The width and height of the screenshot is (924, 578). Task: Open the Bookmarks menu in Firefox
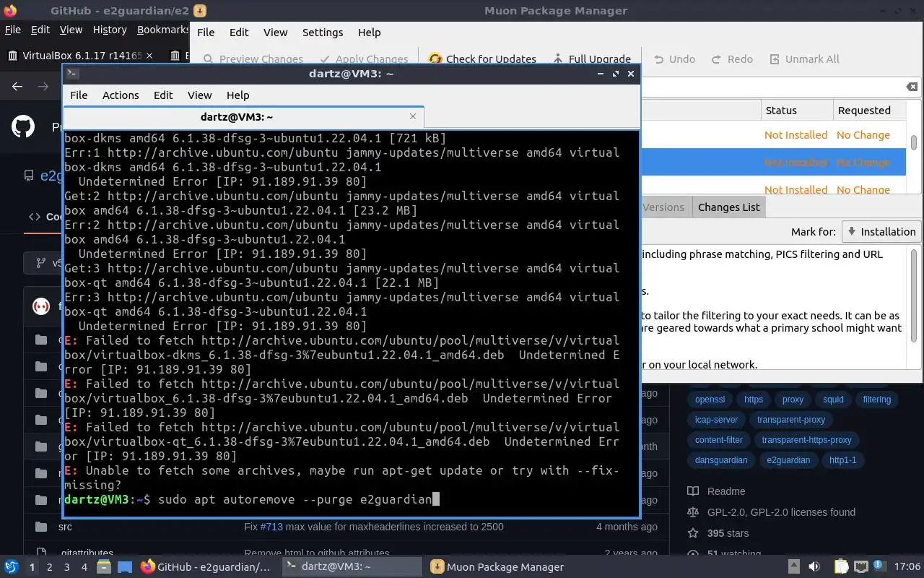click(x=163, y=30)
